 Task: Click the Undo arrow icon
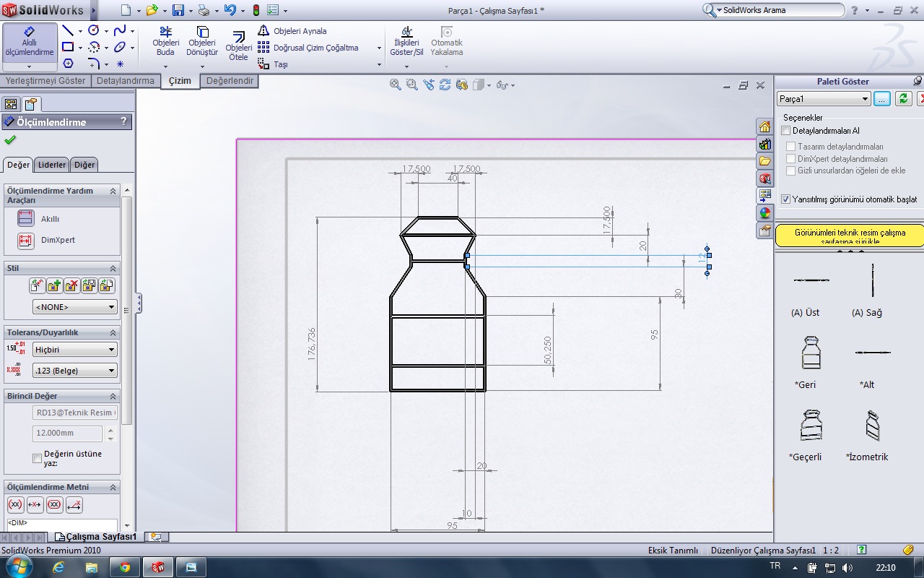point(230,10)
